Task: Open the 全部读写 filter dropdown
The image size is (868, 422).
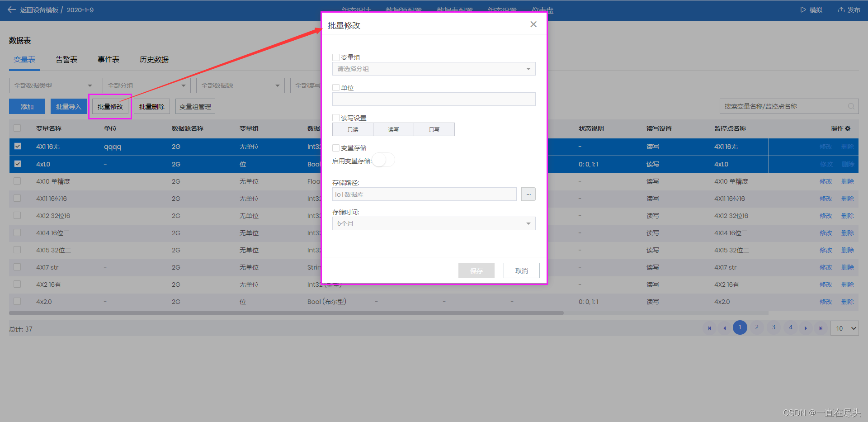Action: click(306, 85)
